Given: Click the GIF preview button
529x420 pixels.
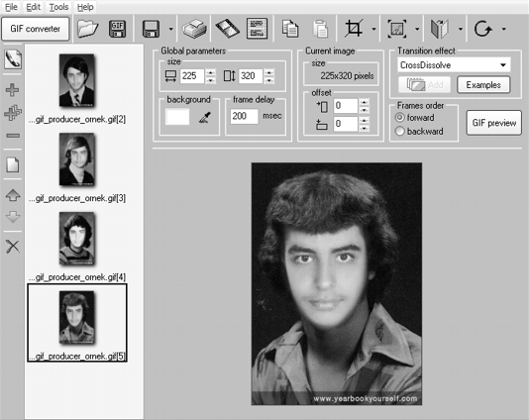Looking at the screenshot, I should [494, 123].
